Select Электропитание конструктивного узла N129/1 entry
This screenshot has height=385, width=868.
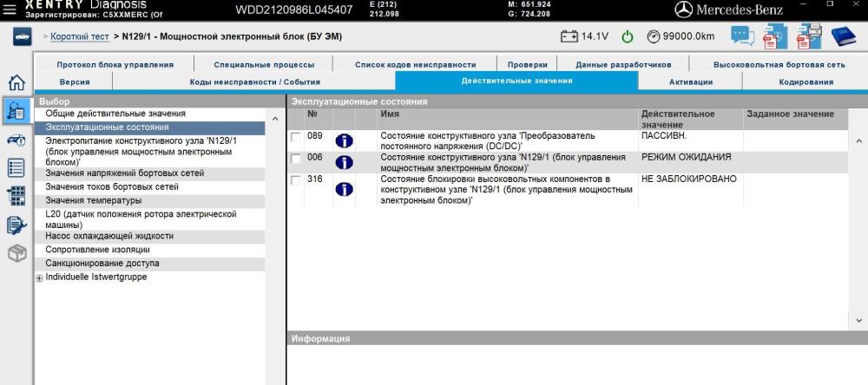point(149,152)
